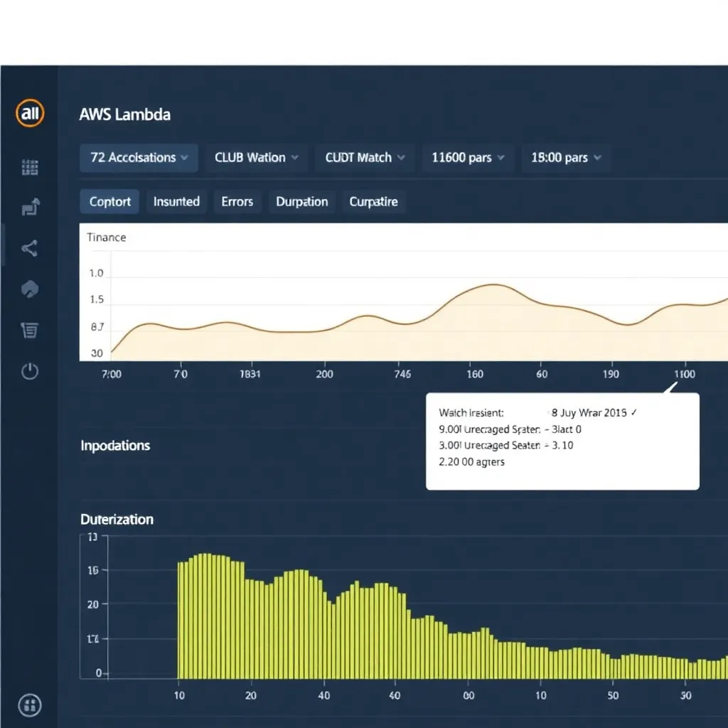
Task: Open the home sidebar icon
Action: point(30,289)
